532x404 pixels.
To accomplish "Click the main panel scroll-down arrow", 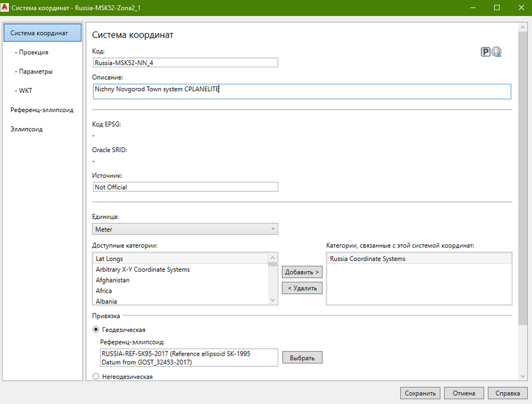I will click(524, 375).
